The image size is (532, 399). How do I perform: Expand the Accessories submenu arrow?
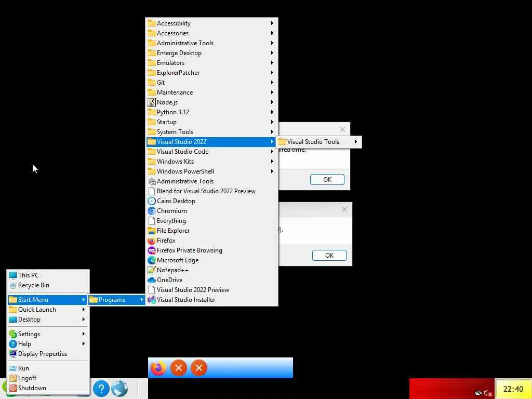coord(272,33)
